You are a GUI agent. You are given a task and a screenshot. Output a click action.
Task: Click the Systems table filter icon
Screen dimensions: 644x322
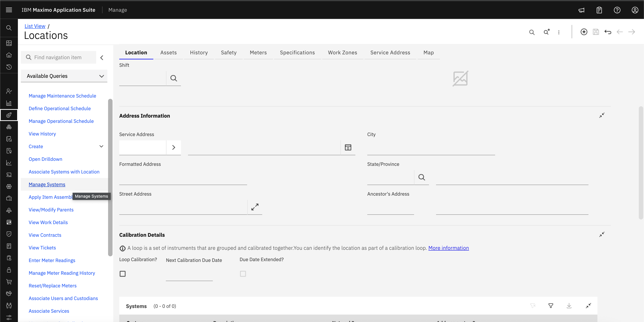click(551, 305)
